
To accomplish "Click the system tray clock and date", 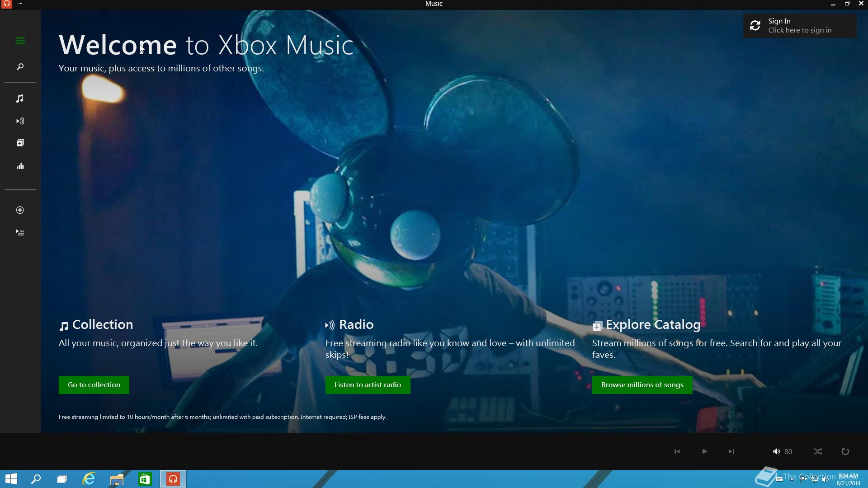I will pos(848,479).
